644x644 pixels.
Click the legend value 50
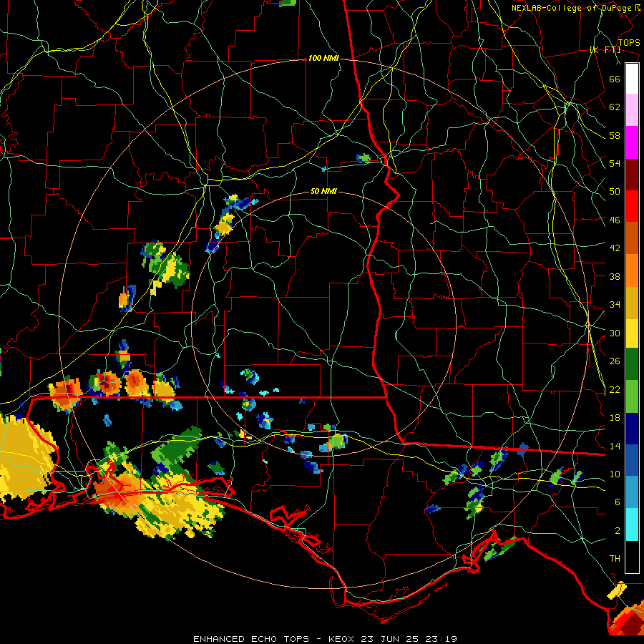coord(615,191)
